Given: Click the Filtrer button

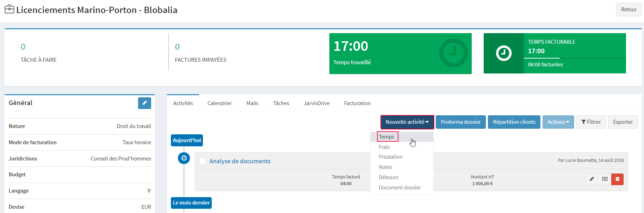Looking at the screenshot, I should (x=591, y=122).
